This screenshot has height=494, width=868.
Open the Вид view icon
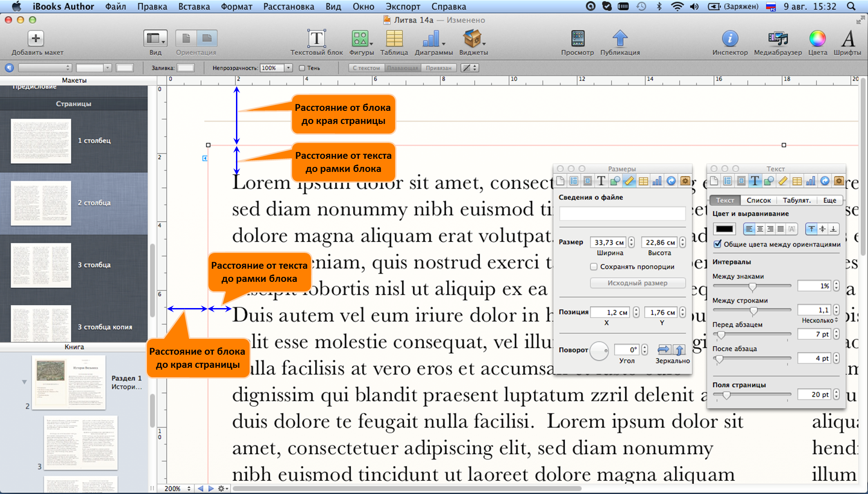[x=155, y=38]
